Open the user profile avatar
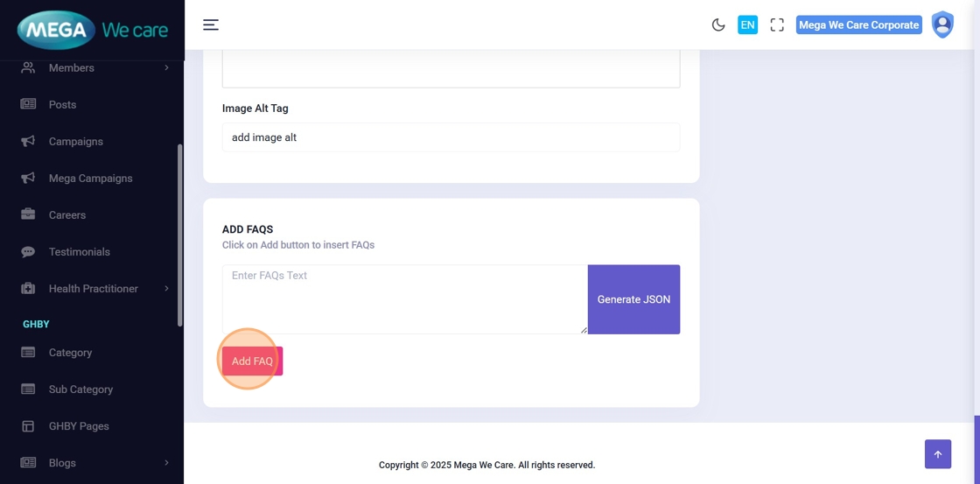 tap(942, 25)
